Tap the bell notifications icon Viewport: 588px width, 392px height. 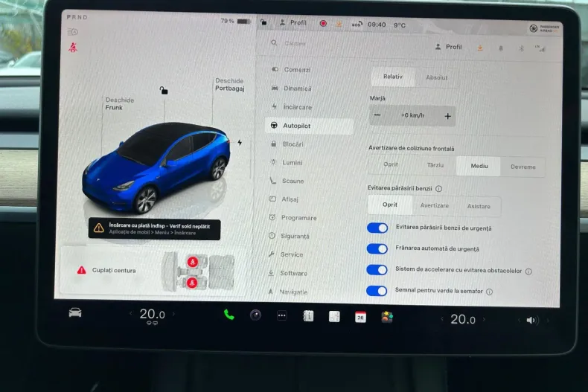click(x=501, y=48)
